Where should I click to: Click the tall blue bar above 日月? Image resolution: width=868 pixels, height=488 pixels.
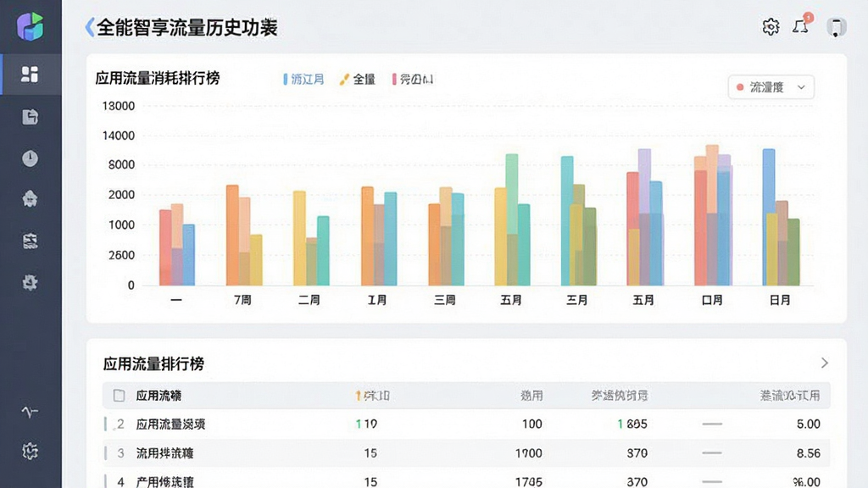click(x=769, y=217)
